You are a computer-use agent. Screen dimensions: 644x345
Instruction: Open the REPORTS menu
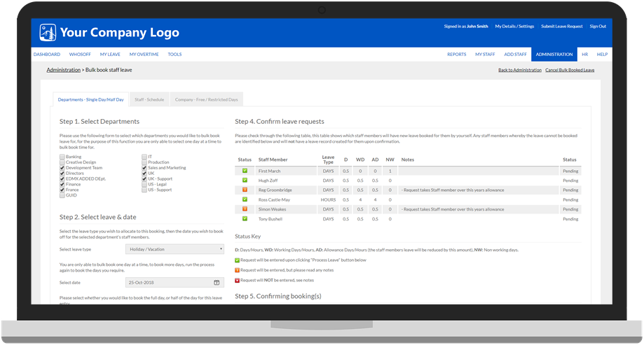457,54
